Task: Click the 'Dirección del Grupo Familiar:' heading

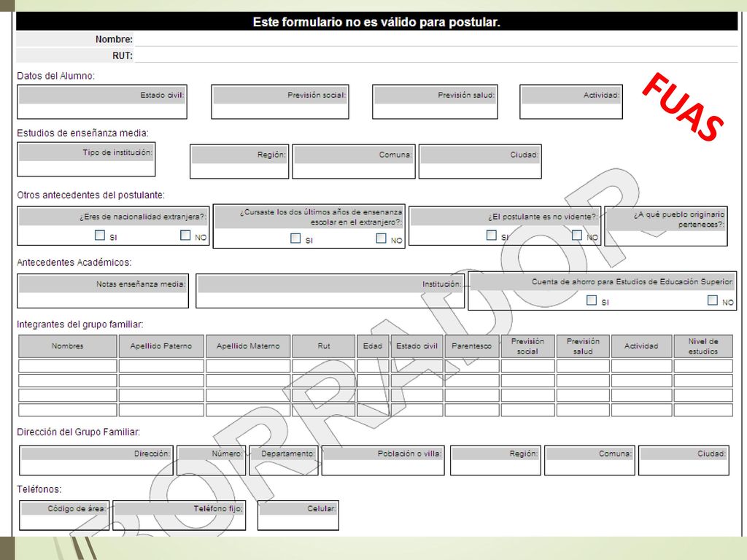Action: pyautogui.click(x=79, y=432)
